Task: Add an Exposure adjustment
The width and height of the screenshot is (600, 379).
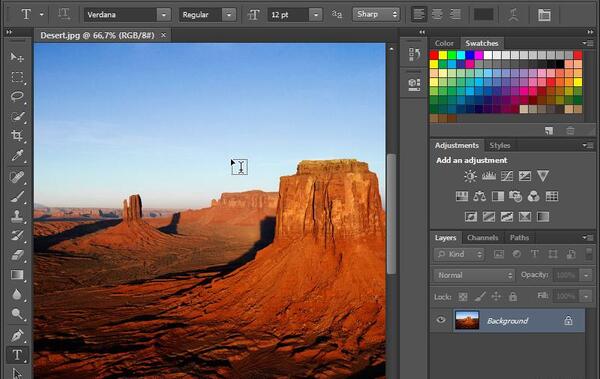Action: pos(525,176)
